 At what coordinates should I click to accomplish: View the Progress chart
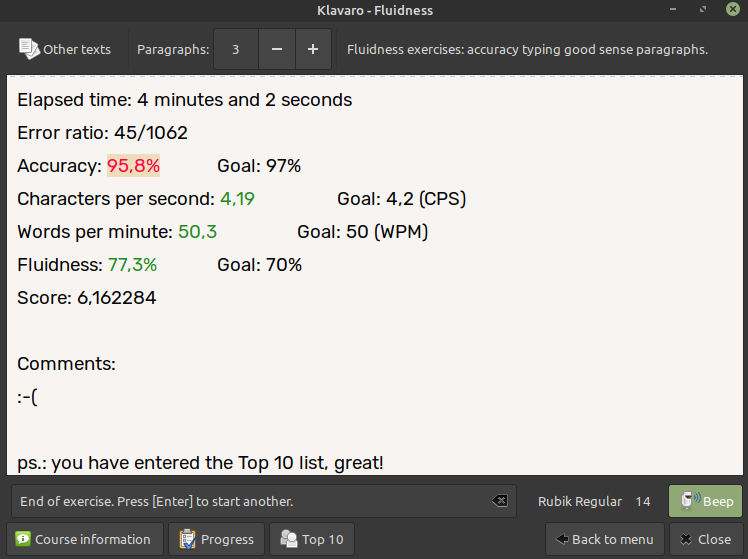[217, 539]
